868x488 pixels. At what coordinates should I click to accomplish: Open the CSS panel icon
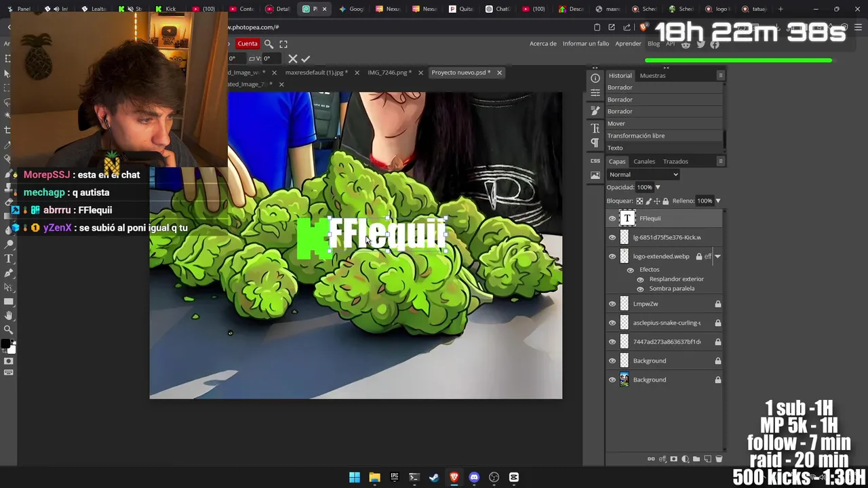pos(595,161)
